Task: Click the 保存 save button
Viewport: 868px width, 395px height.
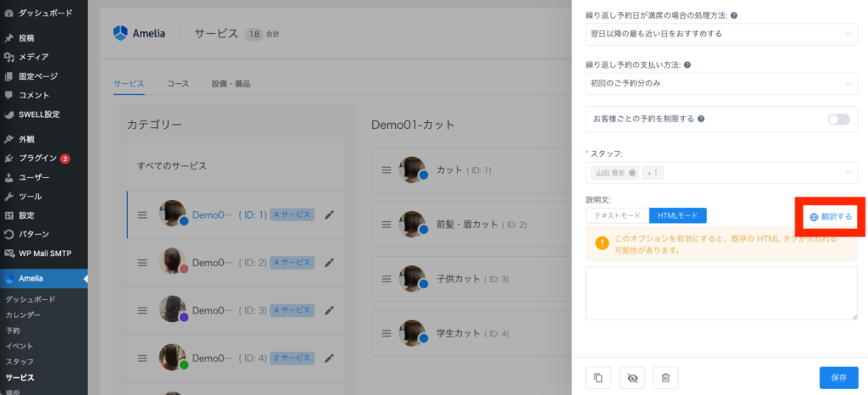Action: (x=838, y=378)
